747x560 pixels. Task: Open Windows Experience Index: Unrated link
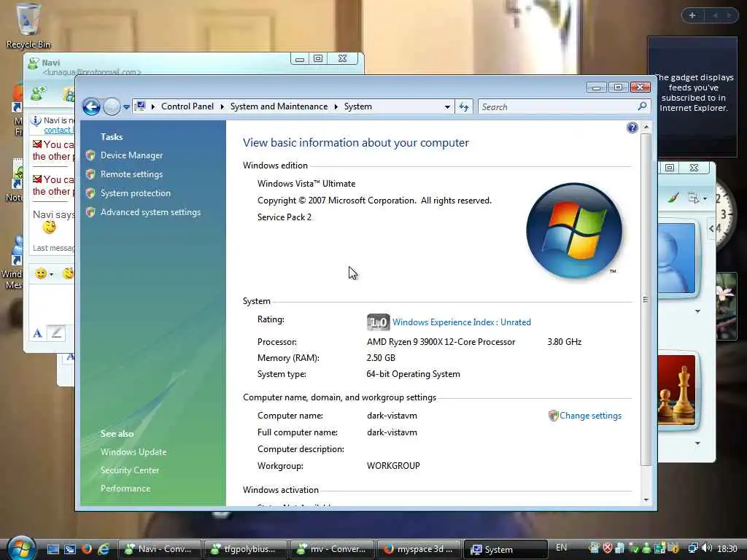461,322
